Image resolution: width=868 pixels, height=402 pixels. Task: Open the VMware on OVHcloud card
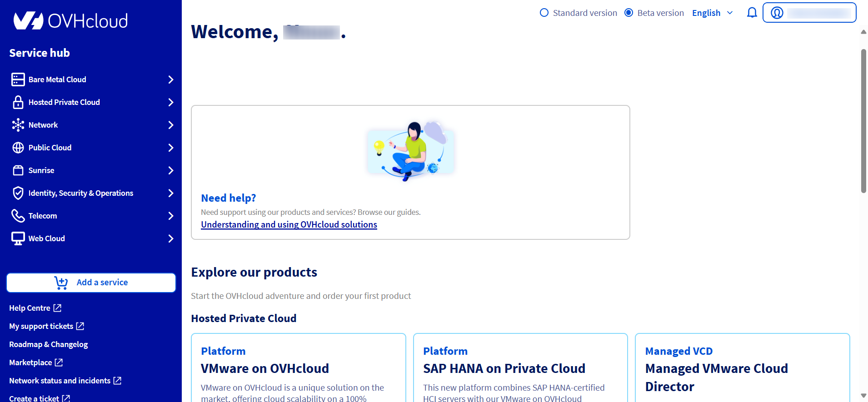(299, 368)
